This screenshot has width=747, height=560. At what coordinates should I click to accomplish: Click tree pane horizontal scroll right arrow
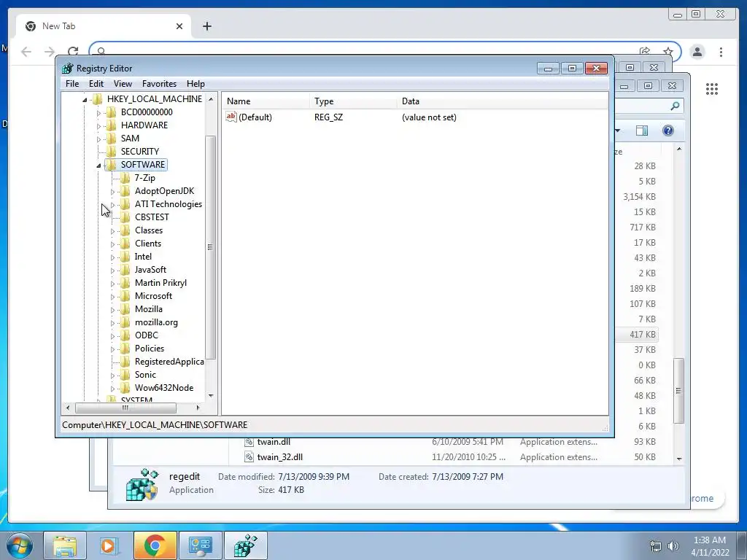pyautogui.click(x=198, y=408)
